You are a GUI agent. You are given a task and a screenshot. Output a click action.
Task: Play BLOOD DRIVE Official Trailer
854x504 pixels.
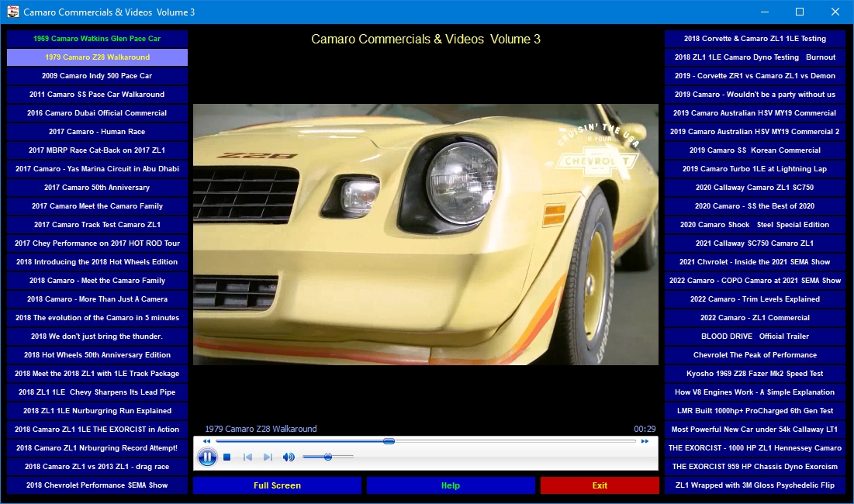coord(755,337)
